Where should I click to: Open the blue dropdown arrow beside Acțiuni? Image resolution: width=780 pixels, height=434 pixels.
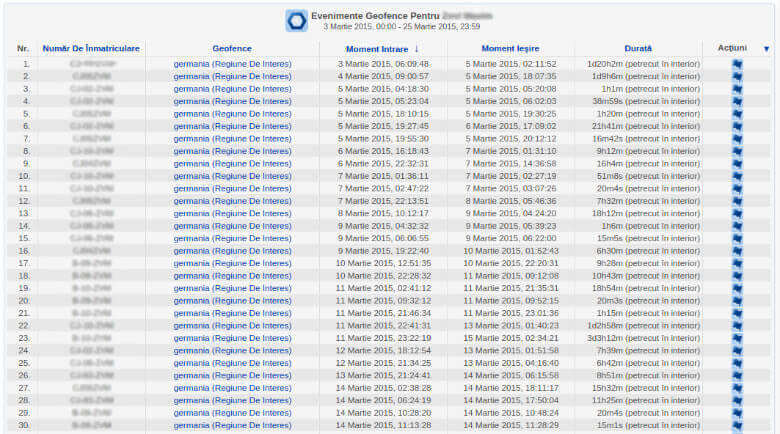767,48
